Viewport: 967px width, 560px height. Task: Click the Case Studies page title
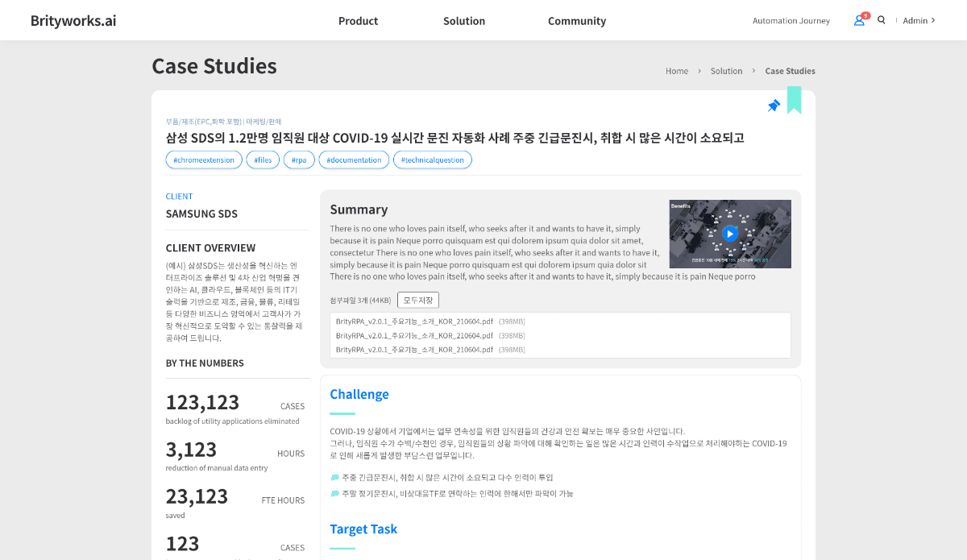pyautogui.click(x=214, y=66)
